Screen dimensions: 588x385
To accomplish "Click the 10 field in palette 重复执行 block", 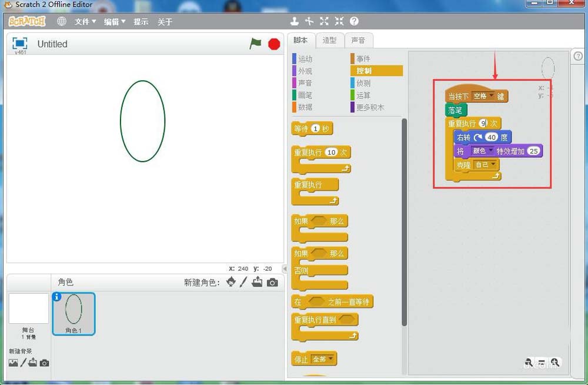I will 331,152.
